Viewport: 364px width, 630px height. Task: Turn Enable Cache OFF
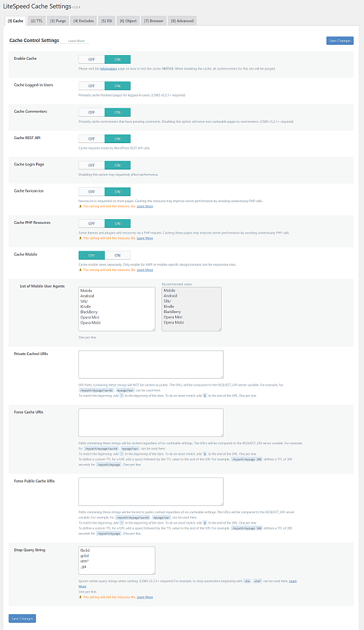(92, 59)
